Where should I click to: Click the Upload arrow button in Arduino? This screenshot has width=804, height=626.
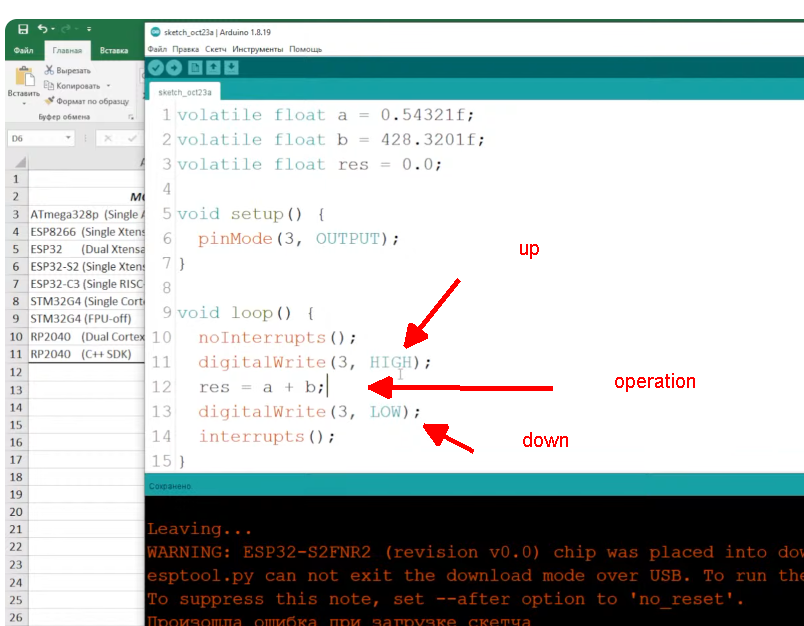click(x=174, y=68)
